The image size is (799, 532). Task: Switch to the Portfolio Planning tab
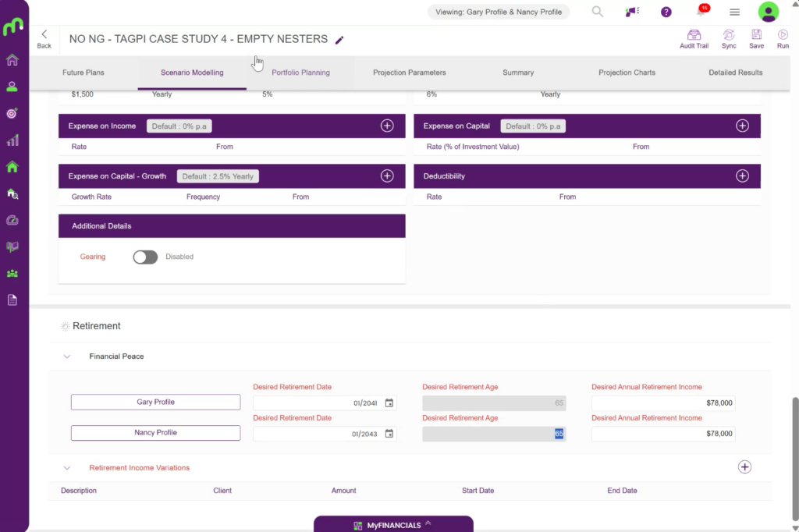(300, 73)
